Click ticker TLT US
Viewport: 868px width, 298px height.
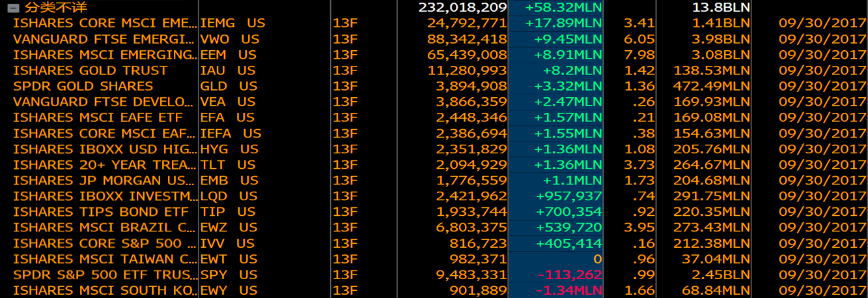click(x=228, y=164)
